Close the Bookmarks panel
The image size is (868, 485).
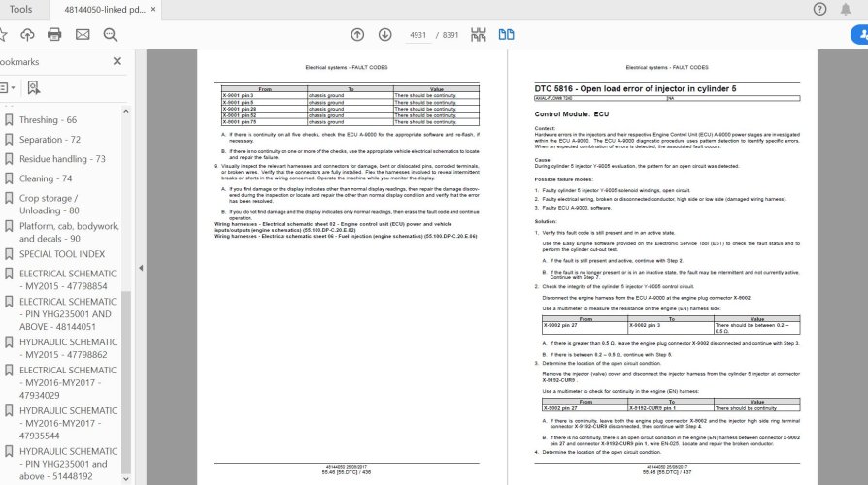[117, 61]
